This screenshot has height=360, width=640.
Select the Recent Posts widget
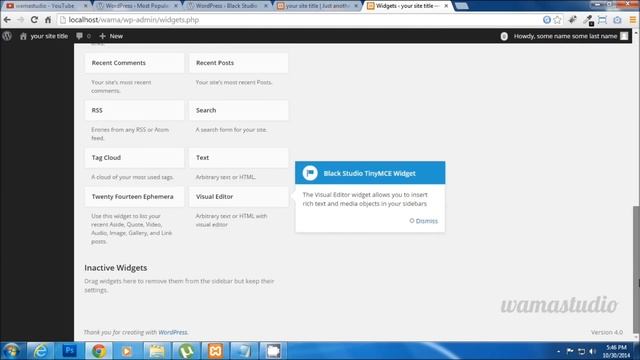(239, 63)
